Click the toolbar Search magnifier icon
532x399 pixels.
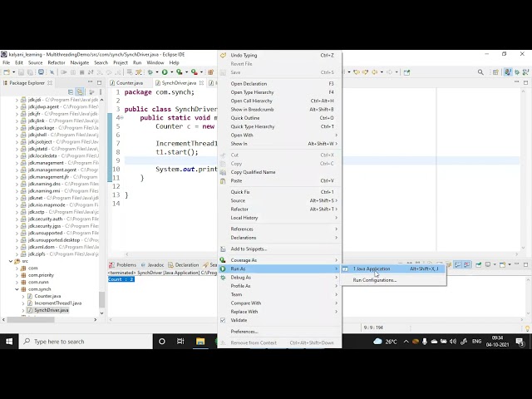(x=480, y=72)
